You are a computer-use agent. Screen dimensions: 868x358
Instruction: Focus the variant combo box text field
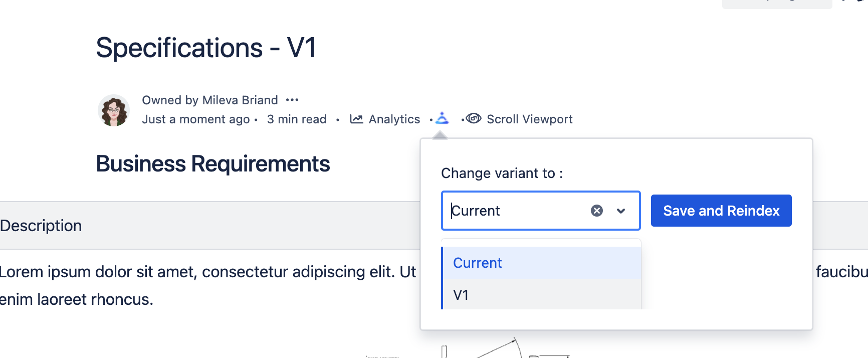click(516, 211)
